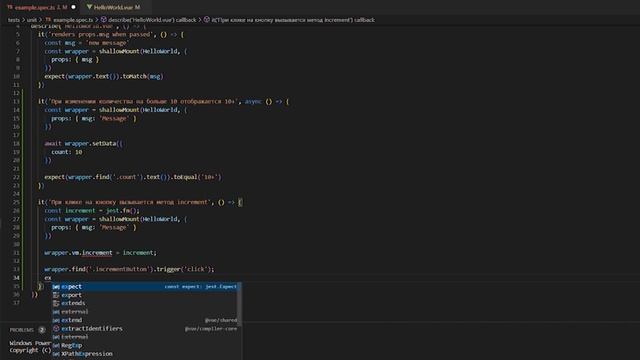Click "const msg = 'new message'" line
Viewport: 640px width, 360px height.
pos(87,43)
